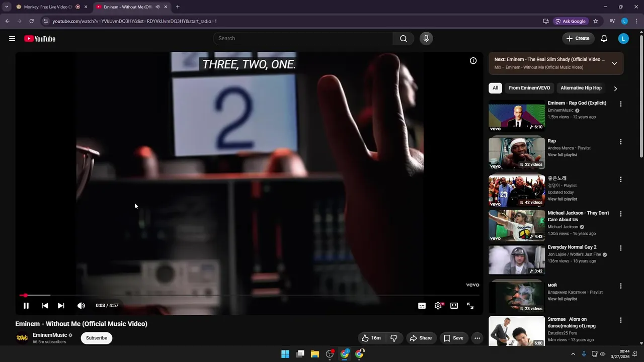The image size is (644, 362).
Task: Open the account avatar menu on YouTube
Action: [x=623, y=39]
